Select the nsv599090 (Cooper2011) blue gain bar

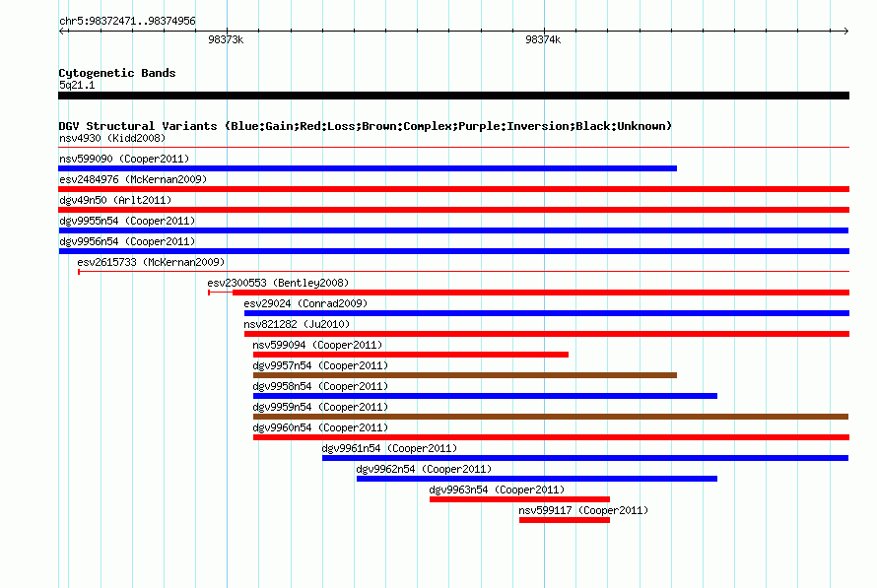tap(368, 168)
